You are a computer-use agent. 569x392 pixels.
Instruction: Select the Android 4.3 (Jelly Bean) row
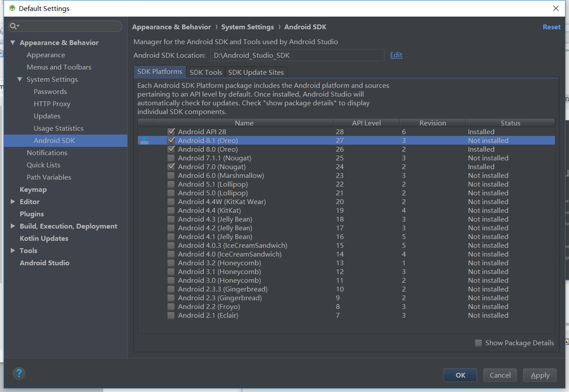346,219
